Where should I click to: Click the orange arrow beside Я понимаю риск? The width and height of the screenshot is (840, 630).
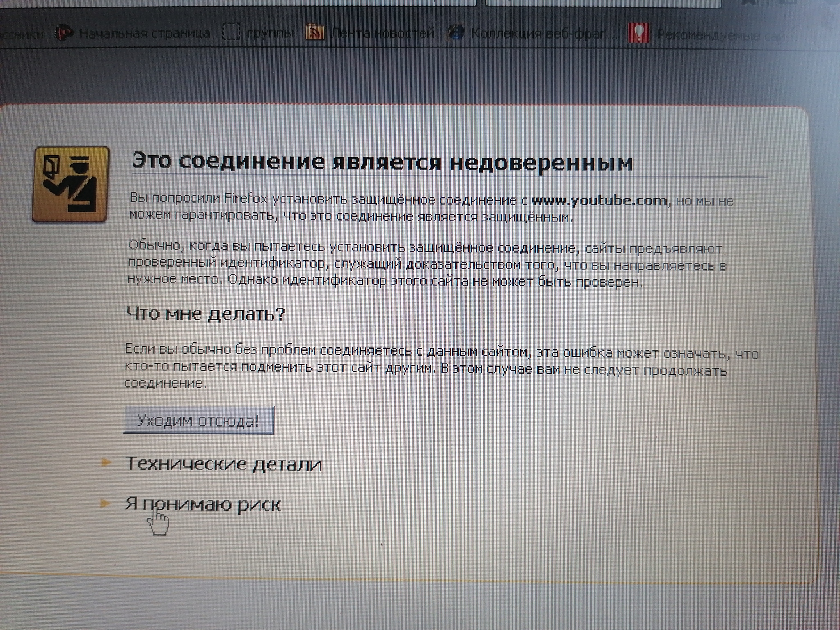(105, 503)
